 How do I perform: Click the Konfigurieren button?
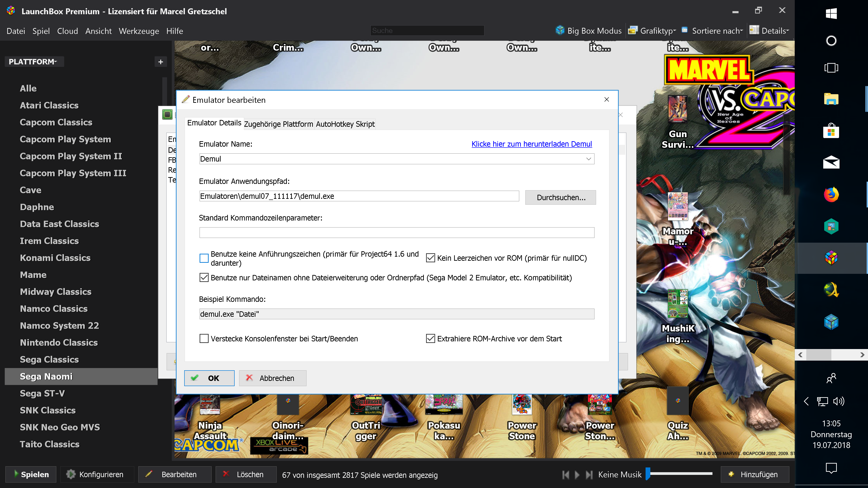(97, 474)
